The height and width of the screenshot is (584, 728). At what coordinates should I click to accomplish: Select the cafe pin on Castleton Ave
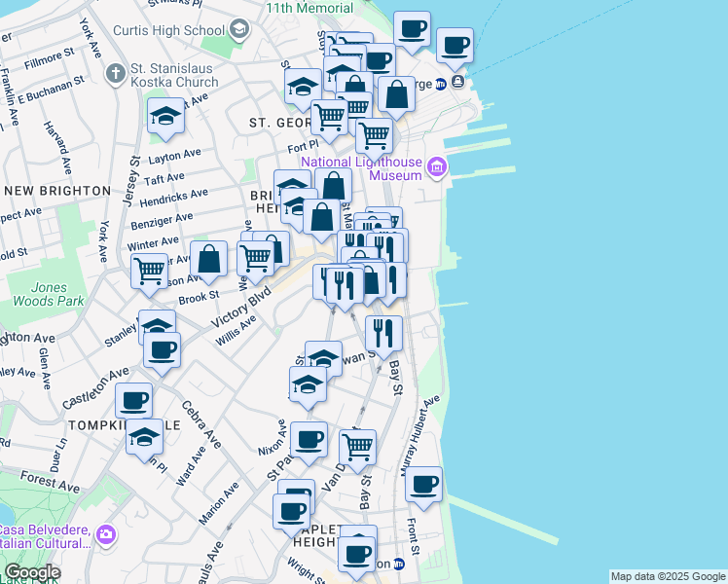[162, 353]
